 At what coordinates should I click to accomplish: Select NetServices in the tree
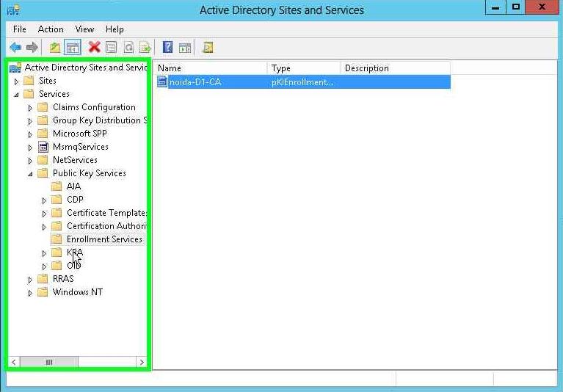(x=75, y=160)
